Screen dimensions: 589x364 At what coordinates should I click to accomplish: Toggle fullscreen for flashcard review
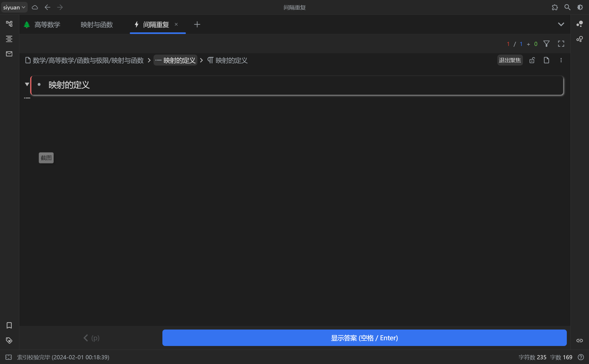(561, 44)
